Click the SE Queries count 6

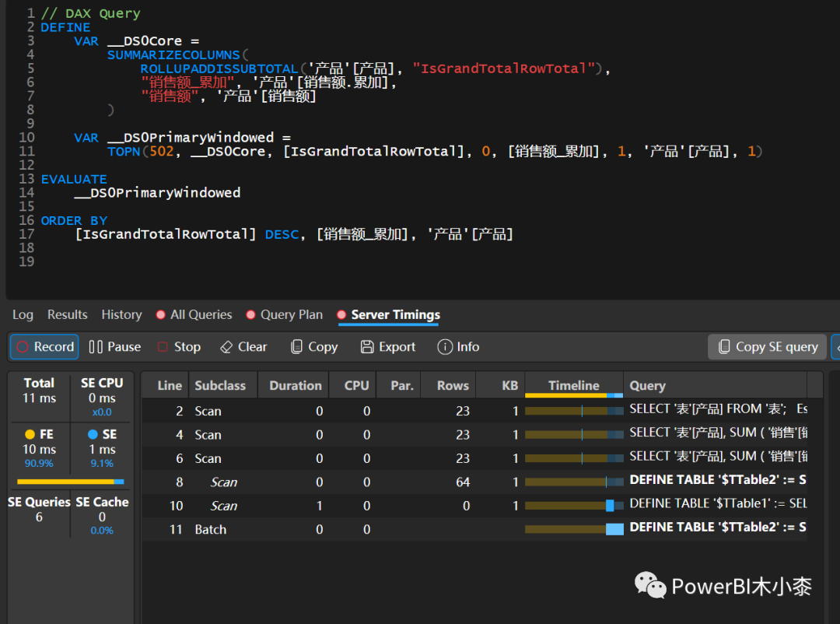click(x=39, y=517)
